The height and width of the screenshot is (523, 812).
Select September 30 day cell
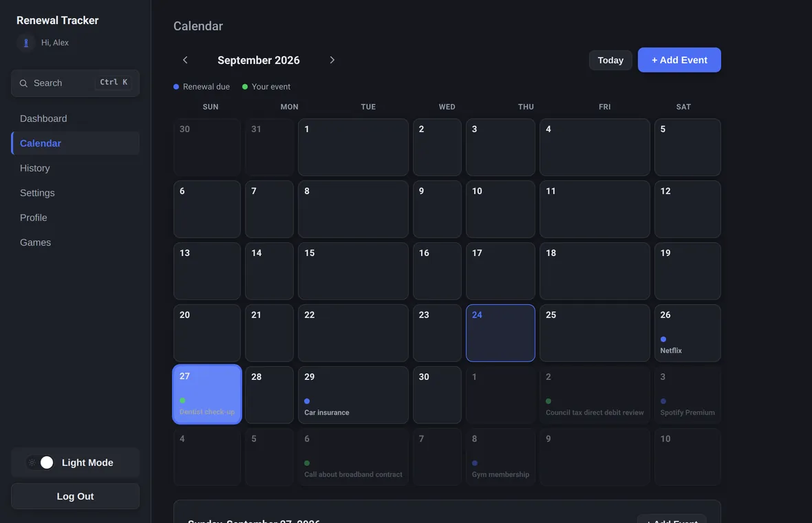click(x=437, y=394)
